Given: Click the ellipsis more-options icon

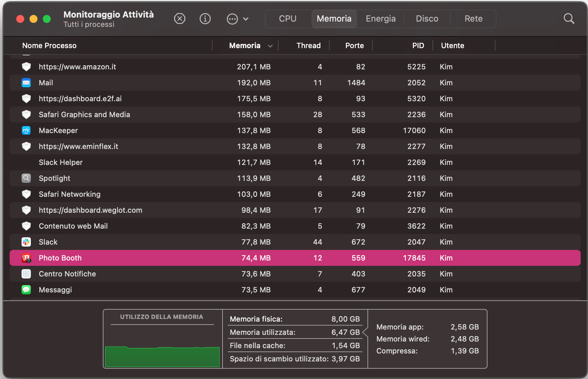Looking at the screenshot, I should [232, 19].
